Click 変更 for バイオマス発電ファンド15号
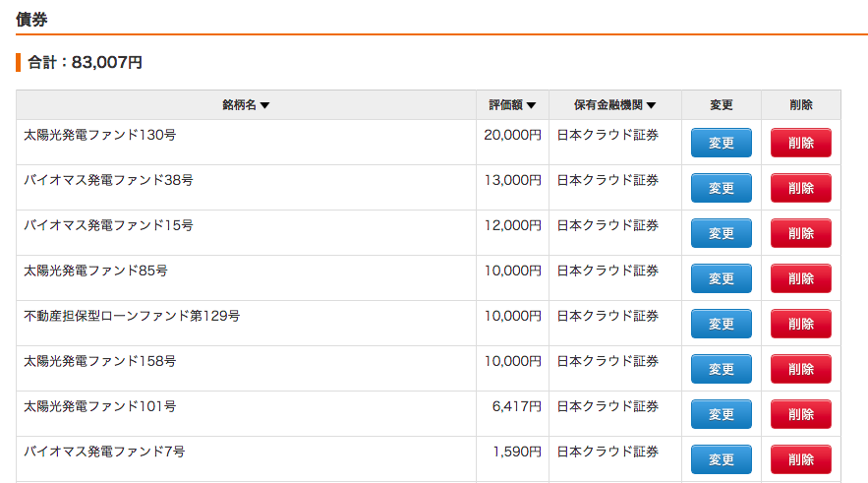868x483 pixels. [x=722, y=233]
